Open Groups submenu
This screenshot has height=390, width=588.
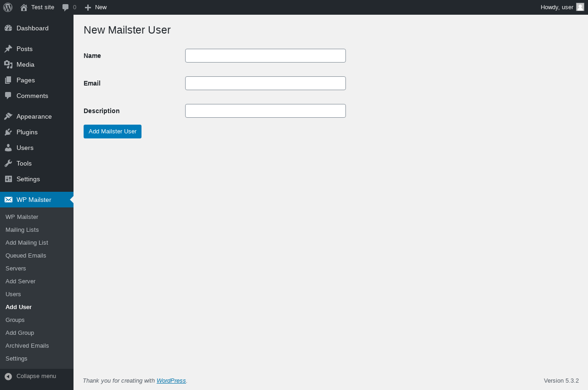click(x=15, y=320)
